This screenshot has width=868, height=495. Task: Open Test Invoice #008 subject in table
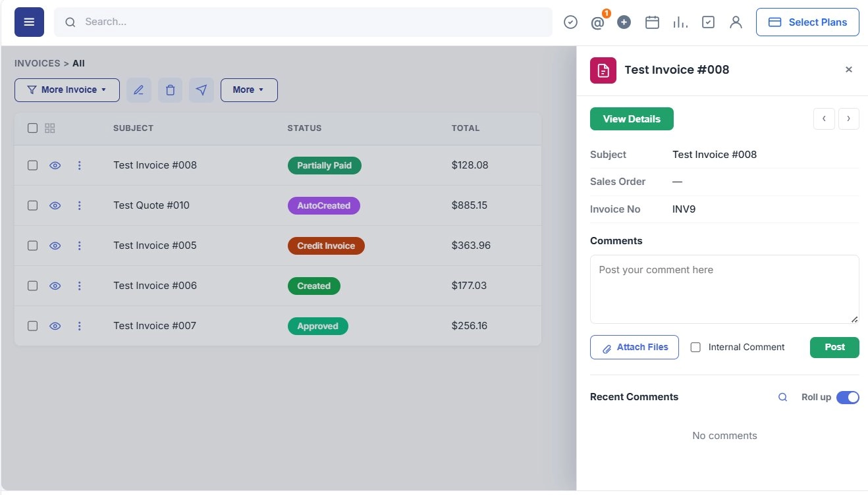[x=155, y=166]
